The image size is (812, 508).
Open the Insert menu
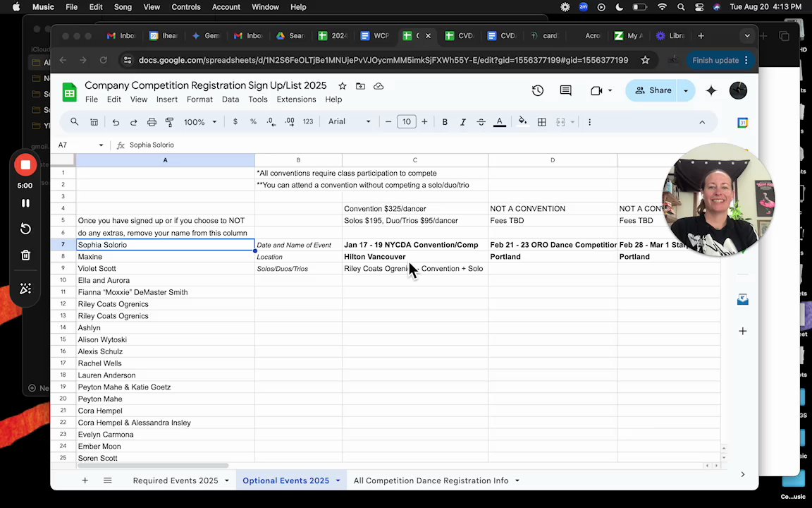(x=167, y=99)
